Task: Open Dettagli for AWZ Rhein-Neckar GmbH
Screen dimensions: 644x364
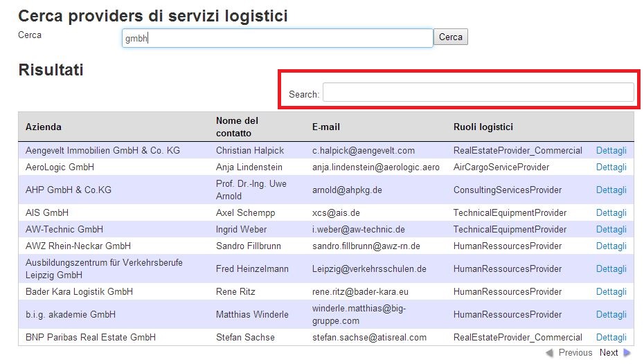Action: tap(611, 246)
